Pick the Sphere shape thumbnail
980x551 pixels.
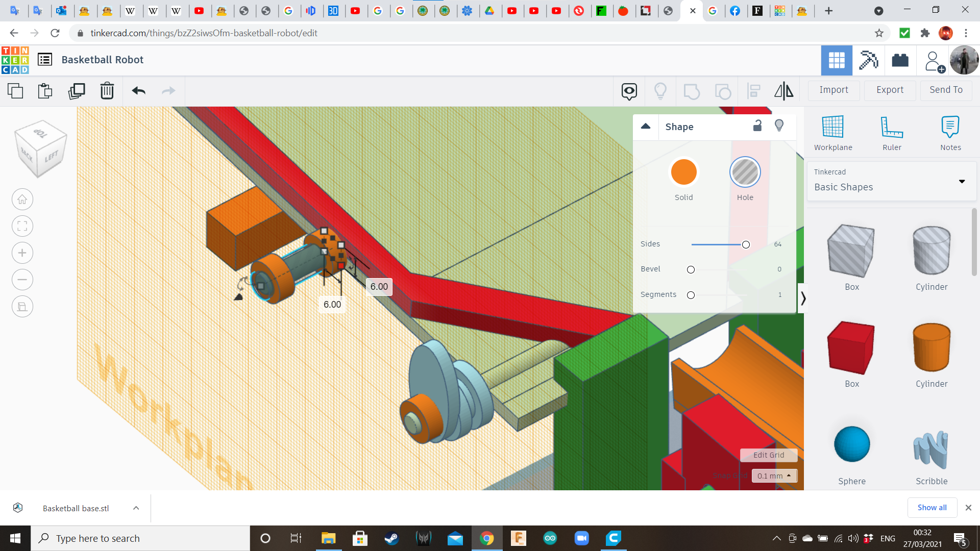pyautogui.click(x=851, y=444)
